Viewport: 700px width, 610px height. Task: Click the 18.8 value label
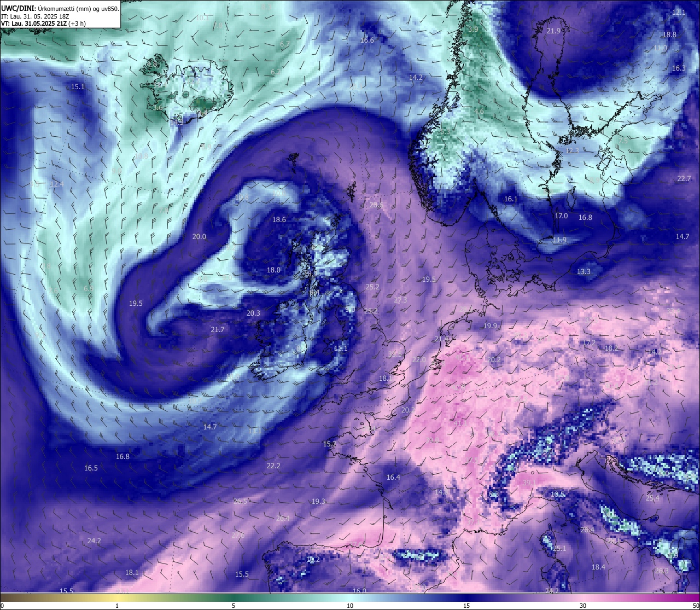pyautogui.click(x=669, y=35)
